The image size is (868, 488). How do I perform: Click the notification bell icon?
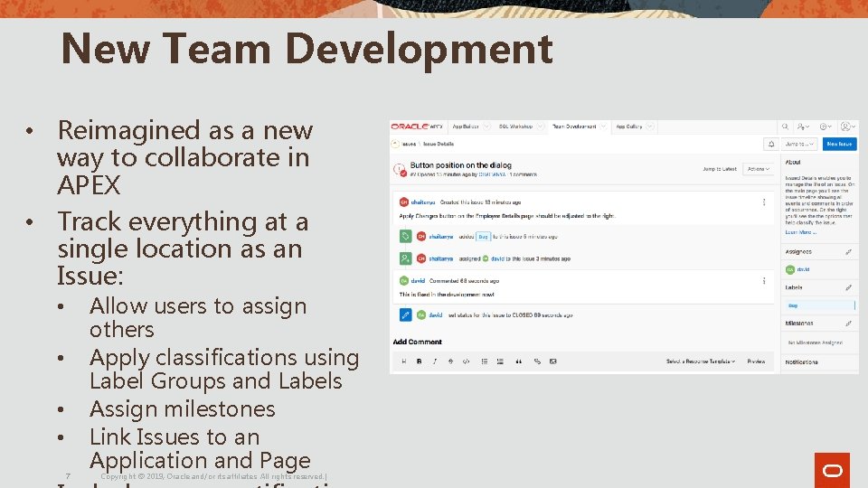(771, 144)
